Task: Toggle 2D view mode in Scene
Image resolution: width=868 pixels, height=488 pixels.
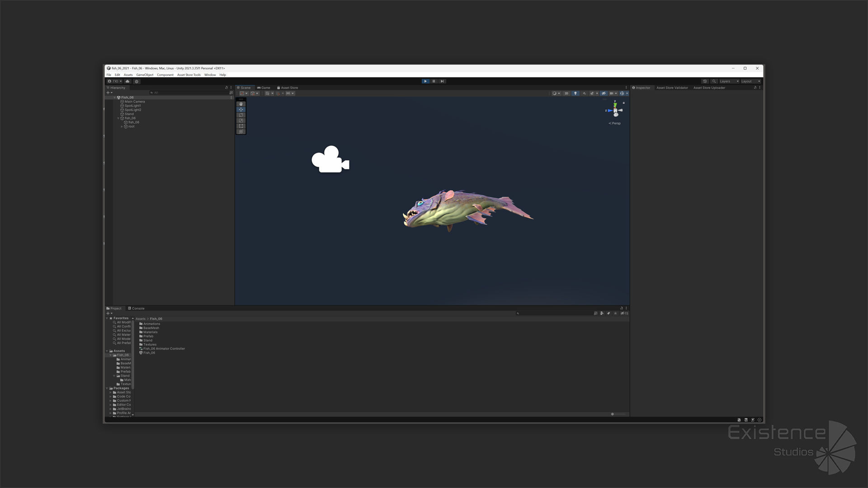Action: click(x=566, y=94)
